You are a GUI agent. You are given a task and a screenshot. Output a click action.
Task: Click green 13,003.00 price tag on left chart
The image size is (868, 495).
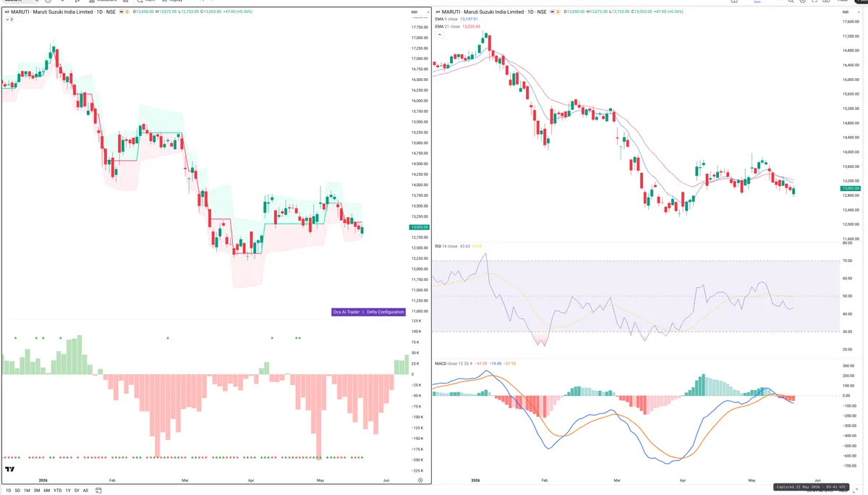(x=420, y=227)
